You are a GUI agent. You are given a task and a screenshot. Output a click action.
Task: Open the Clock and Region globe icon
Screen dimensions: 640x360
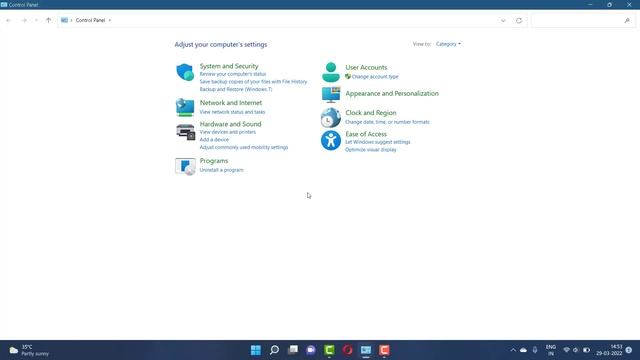coord(331,118)
